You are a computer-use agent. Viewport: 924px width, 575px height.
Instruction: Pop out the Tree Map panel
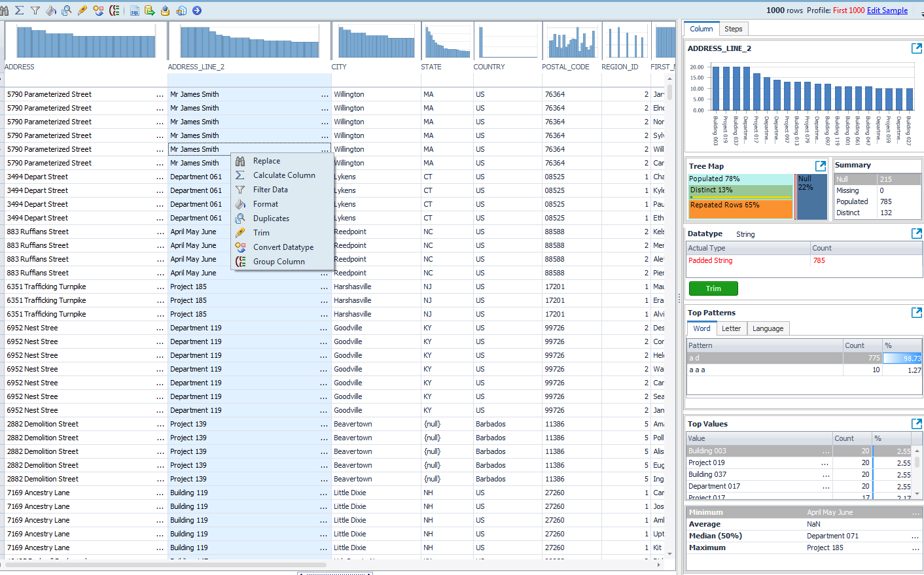click(x=821, y=166)
